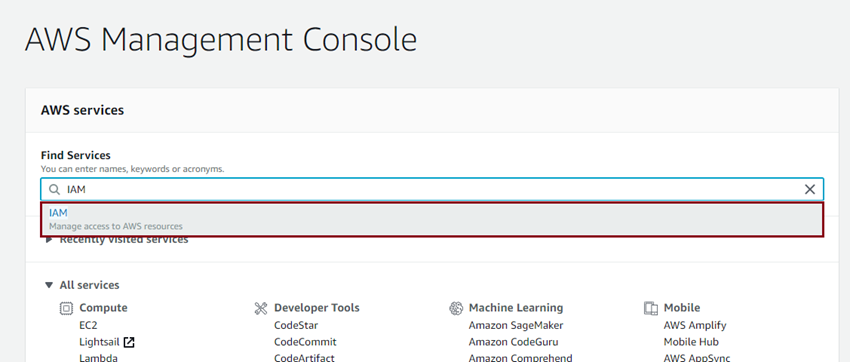Click the Machine Learning category heading
The image size is (850, 362).
516,308
